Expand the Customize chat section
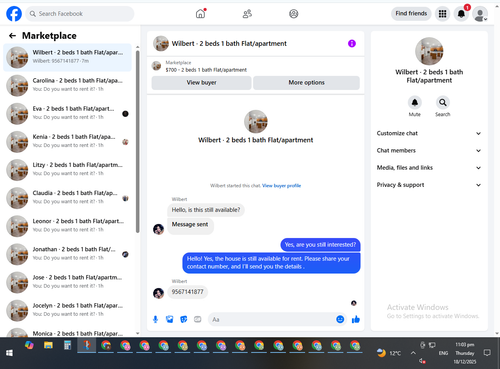Screen dimensions: 500x369 tap(429, 133)
